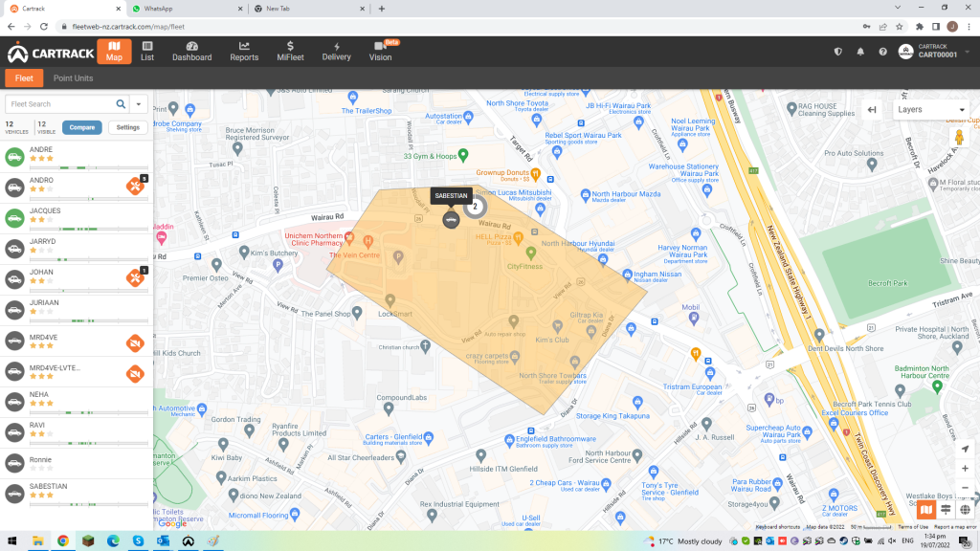Open the MiFleet module
Viewport: 980px width, 551px height.
[x=290, y=52]
